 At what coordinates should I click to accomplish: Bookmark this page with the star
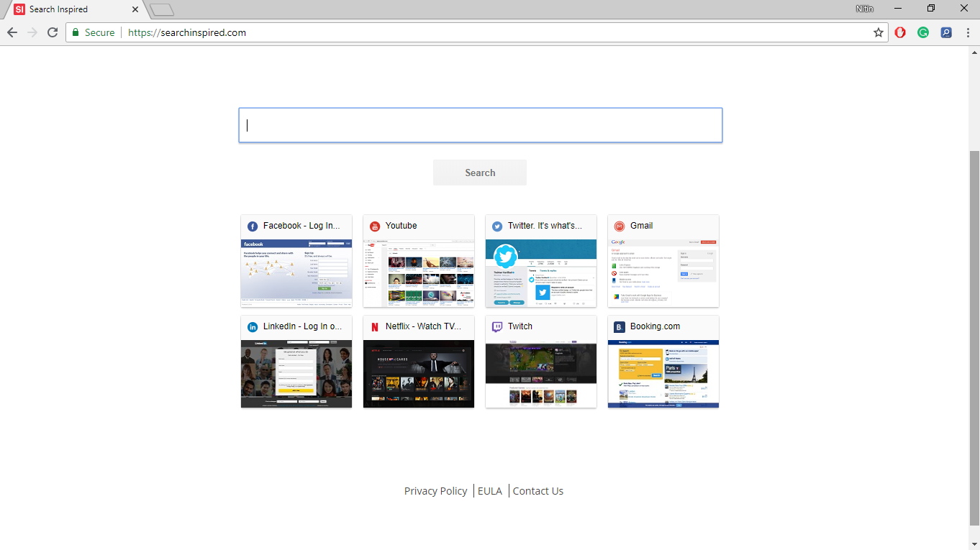click(x=878, y=32)
